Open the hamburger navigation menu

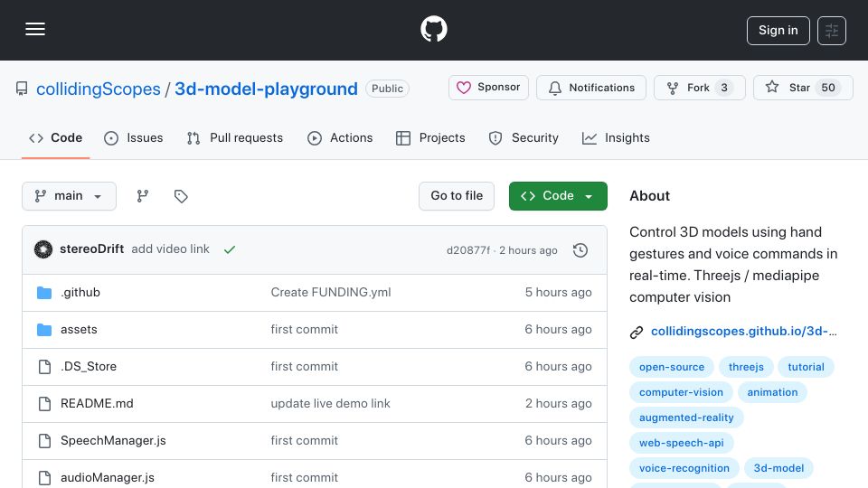pyautogui.click(x=35, y=29)
